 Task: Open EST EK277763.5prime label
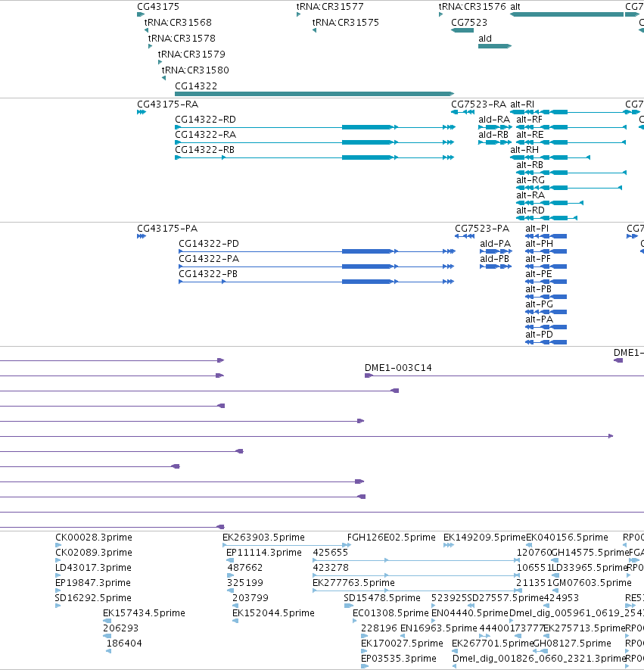tap(353, 583)
